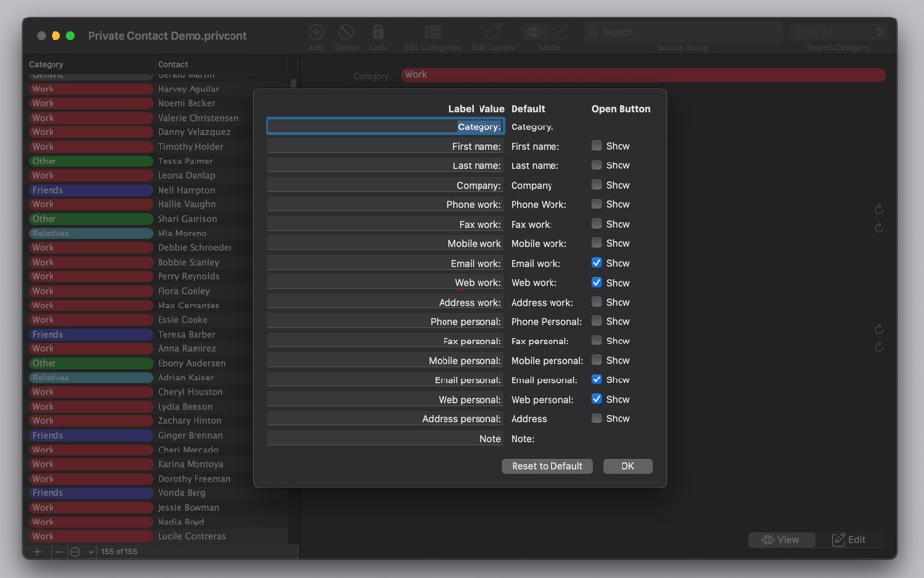Screen dimensions: 924x578
Task: Enable Show for First name
Action: tap(597, 146)
